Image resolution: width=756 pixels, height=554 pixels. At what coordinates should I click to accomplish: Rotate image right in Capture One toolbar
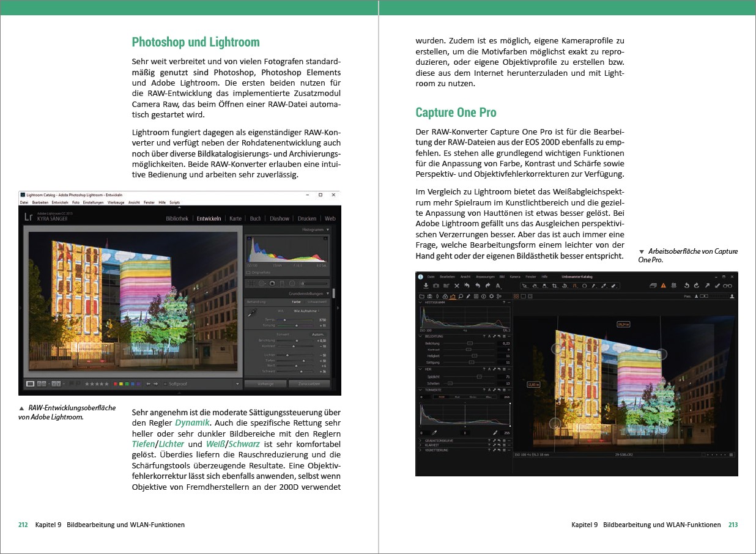click(696, 286)
